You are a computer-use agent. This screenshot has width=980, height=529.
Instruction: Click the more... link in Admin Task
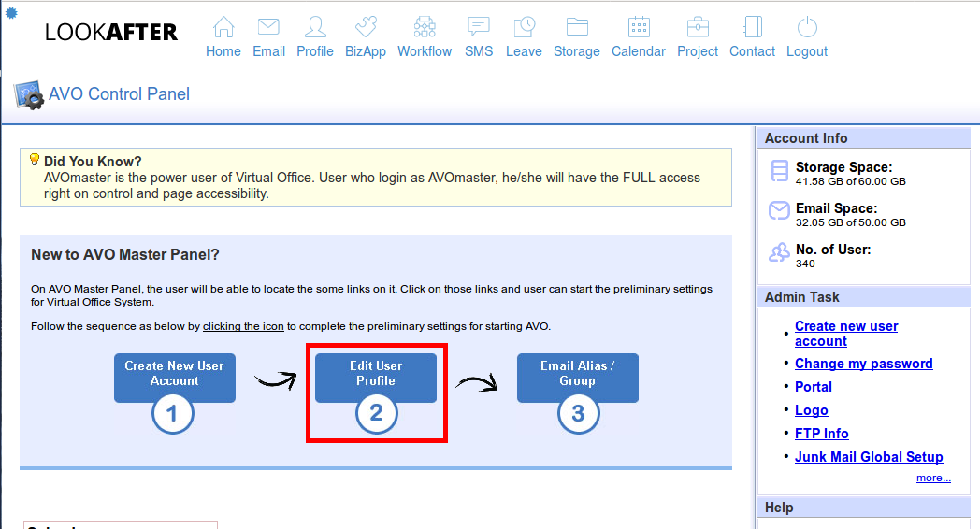pyautogui.click(x=933, y=478)
